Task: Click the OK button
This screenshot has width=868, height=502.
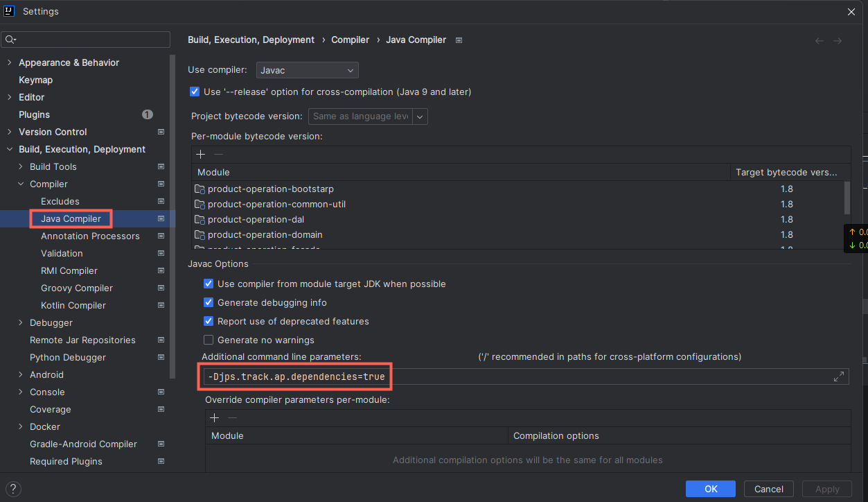Action: (710, 489)
